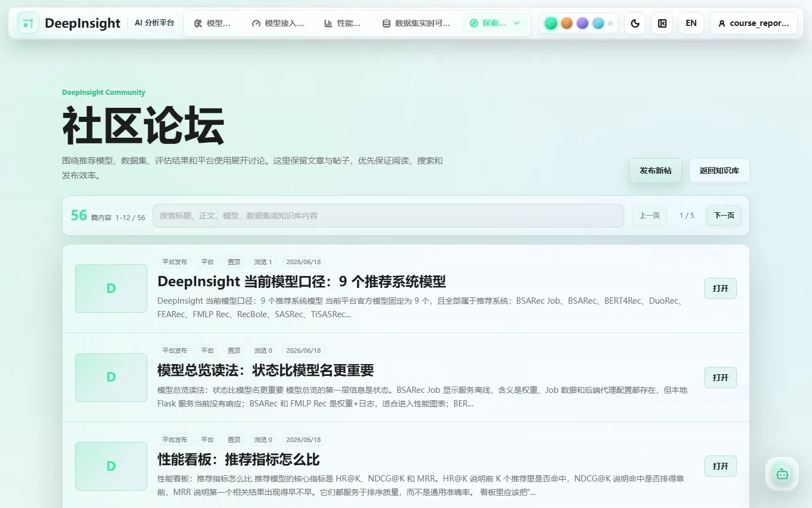Click 平台 tag on 性能看板 post
Screen dimensions: 812x508
tap(208, 440)
